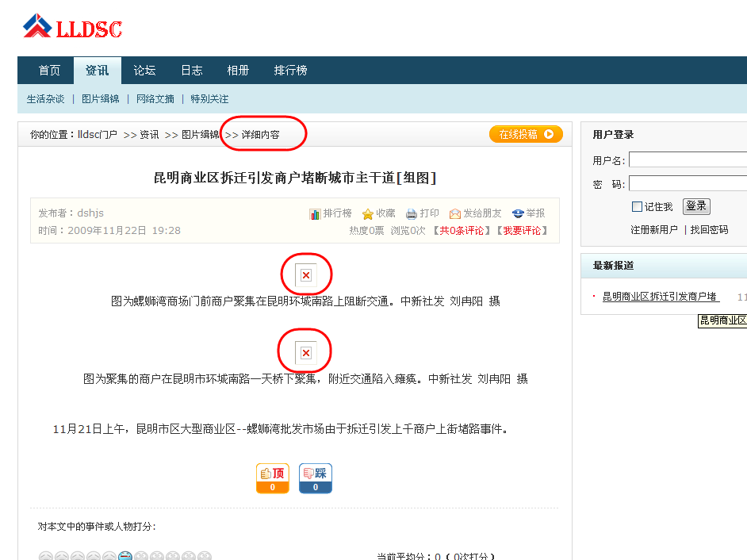Image resolution: width=747 pixels, height=560 pixels.
Task: Click the 登录 button
Action: (696, 206)
